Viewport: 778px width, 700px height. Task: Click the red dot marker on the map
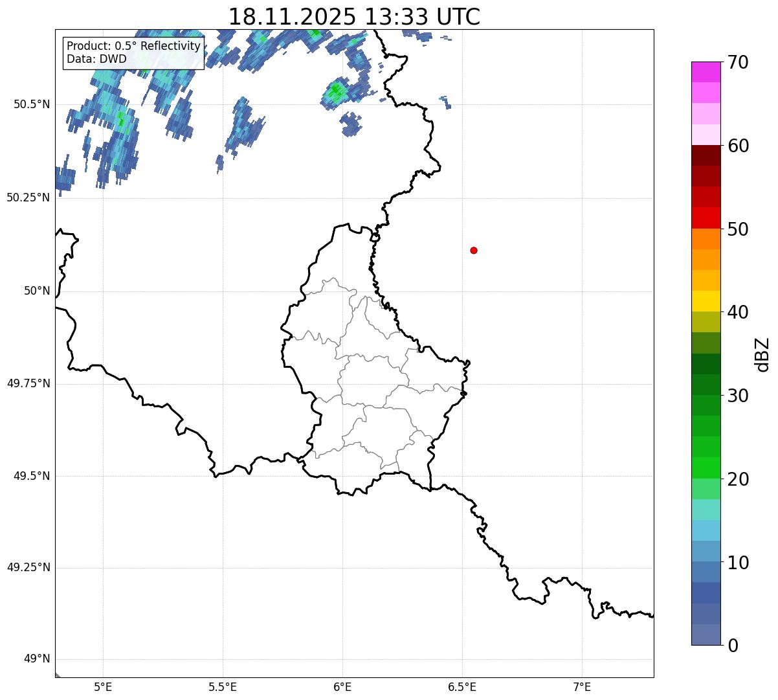click(x=474, y=251)
